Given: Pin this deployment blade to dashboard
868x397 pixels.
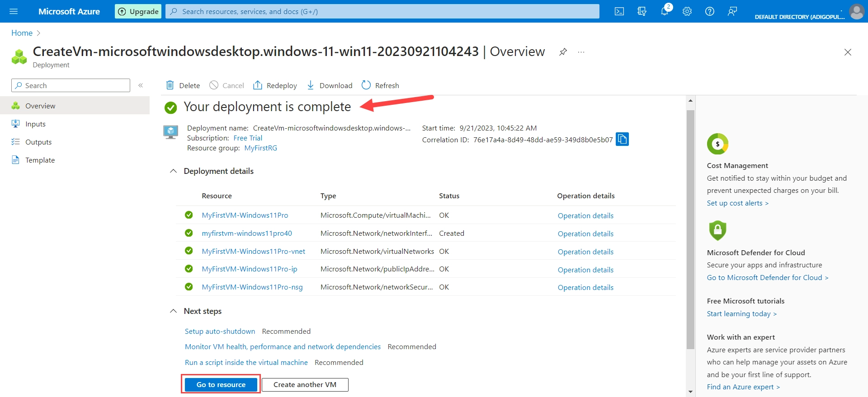Looking at the screenshot, I should click(x=563, y=52).
